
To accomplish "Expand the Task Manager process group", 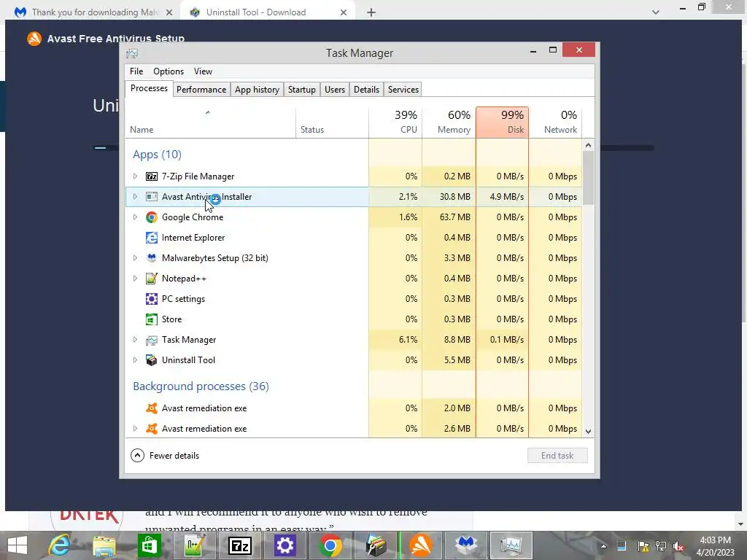I will (x=135, y=340).
